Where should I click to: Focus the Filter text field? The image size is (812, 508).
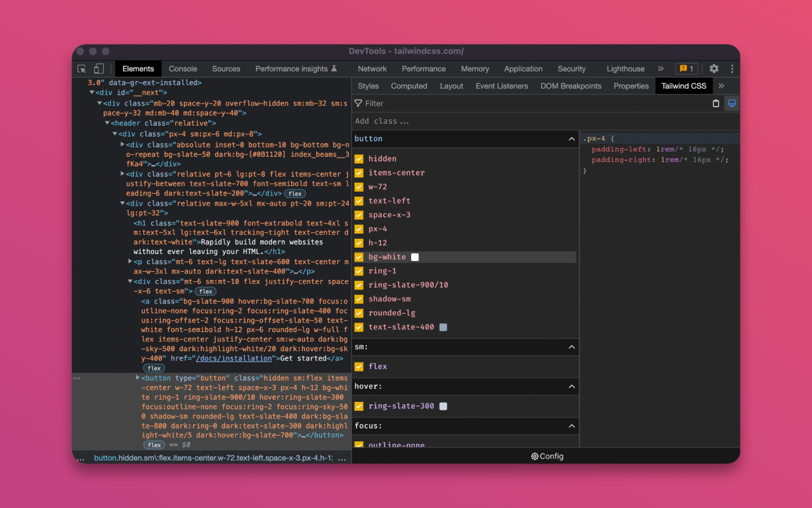click(x=533, y=104)
